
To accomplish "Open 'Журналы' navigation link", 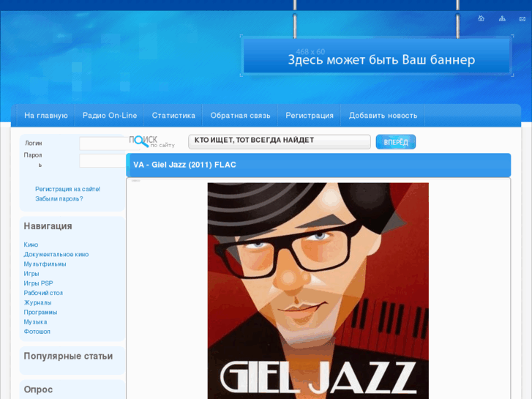I will coord(37,302).
